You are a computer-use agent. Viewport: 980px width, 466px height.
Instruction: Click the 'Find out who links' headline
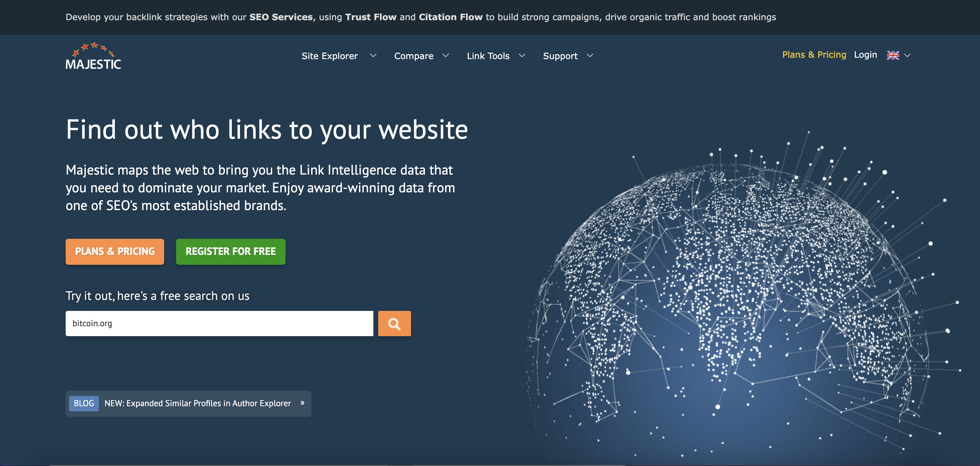click(267, 130)
